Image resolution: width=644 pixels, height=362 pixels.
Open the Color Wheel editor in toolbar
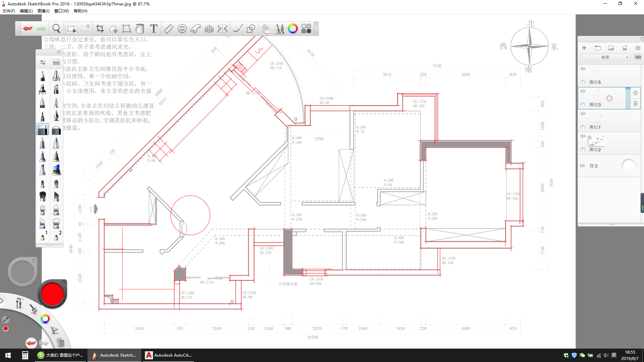(293, 28)
